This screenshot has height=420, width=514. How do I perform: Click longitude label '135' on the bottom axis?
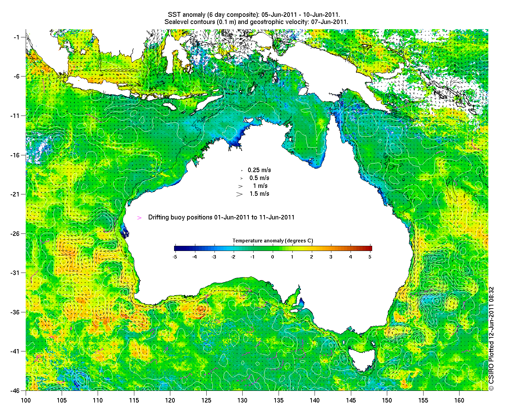point(279,400)
